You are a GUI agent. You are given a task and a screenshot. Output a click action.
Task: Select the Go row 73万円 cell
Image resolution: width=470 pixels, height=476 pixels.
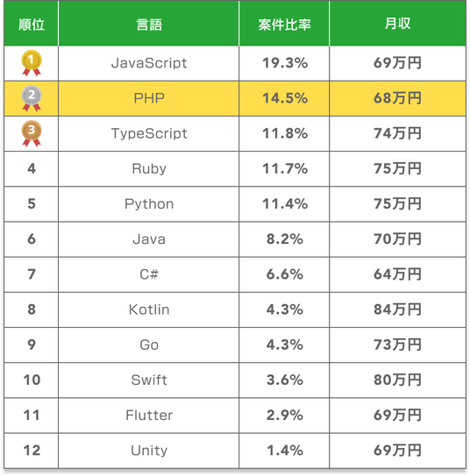click(x=397, y=345)
